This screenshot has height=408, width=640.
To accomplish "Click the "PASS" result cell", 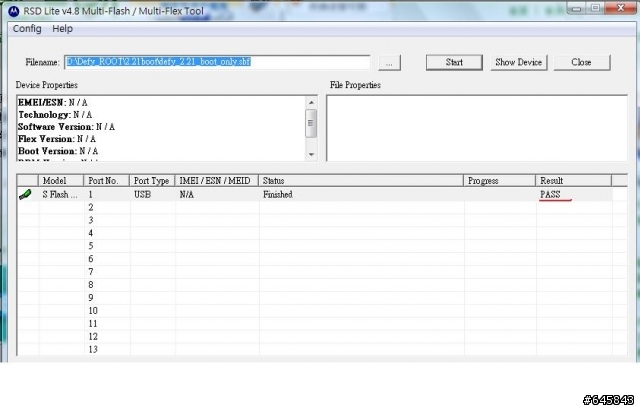I will [574, 195].
